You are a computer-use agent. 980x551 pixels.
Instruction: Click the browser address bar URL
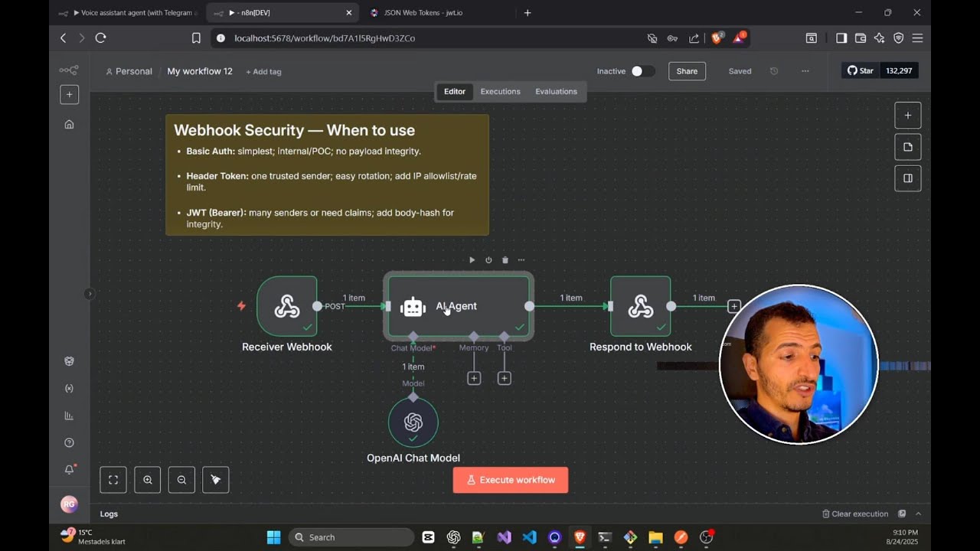tap(325, 38)
